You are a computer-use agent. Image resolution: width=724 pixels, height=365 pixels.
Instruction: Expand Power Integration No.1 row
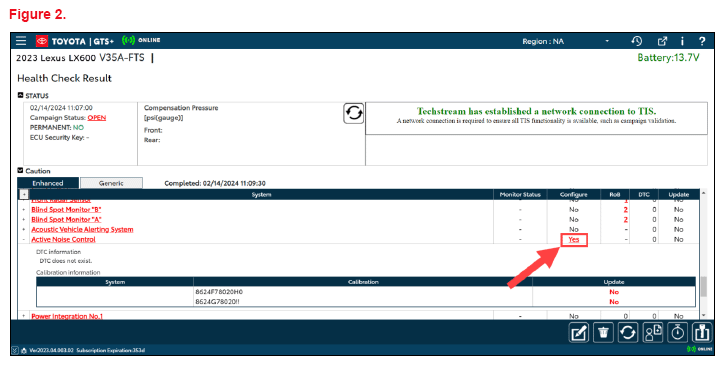coord(24,316)
